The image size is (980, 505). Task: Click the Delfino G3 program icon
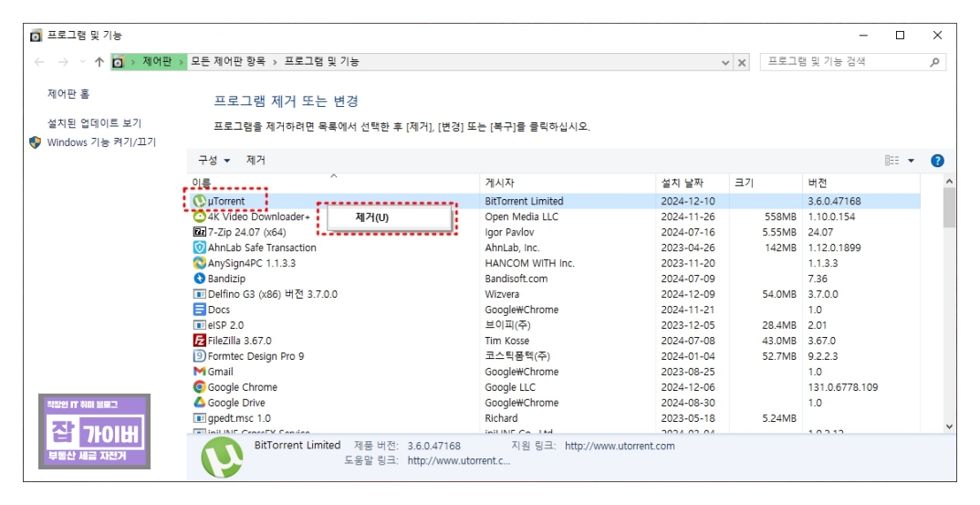[199, 294]
